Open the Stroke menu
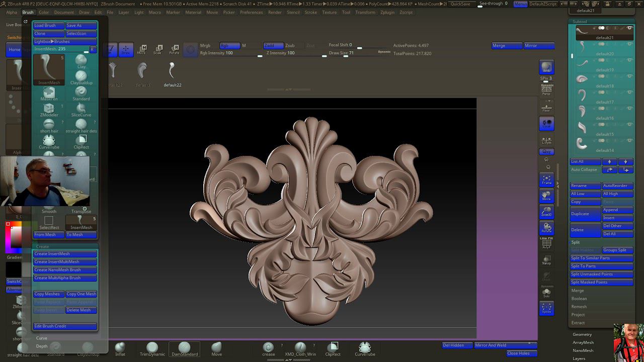This screenshot has width=644, height=362. tap(310, 12)
